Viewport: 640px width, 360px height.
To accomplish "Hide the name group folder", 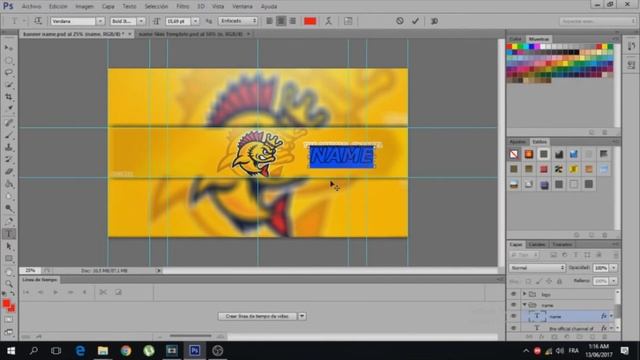I will click(513, 305).
